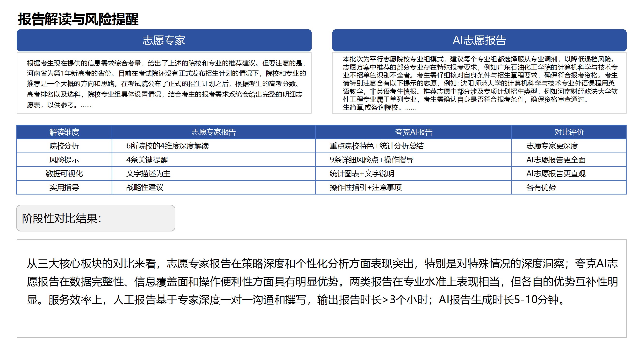Select the 报告解读与风险提醒 slide title
The image size is (644, 362).
click(x=78, y=19)
